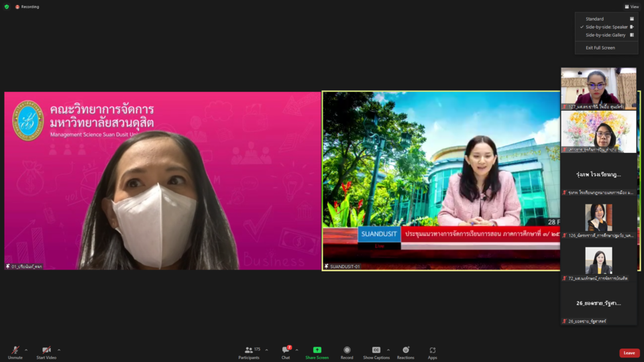The width and height of the screenshot is (644, 362).
Task: Select participant 72 photo thumbnail
Action: [598, 260]
